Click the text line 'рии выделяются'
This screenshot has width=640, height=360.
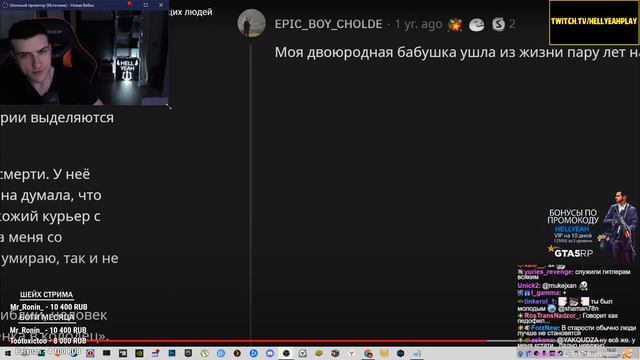coord(57,118)
